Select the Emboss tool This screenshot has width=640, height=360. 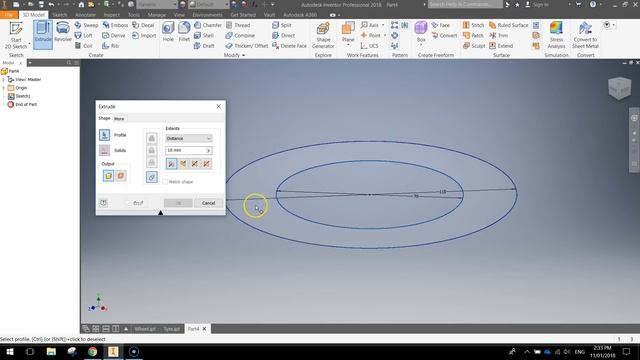point(115,25)
